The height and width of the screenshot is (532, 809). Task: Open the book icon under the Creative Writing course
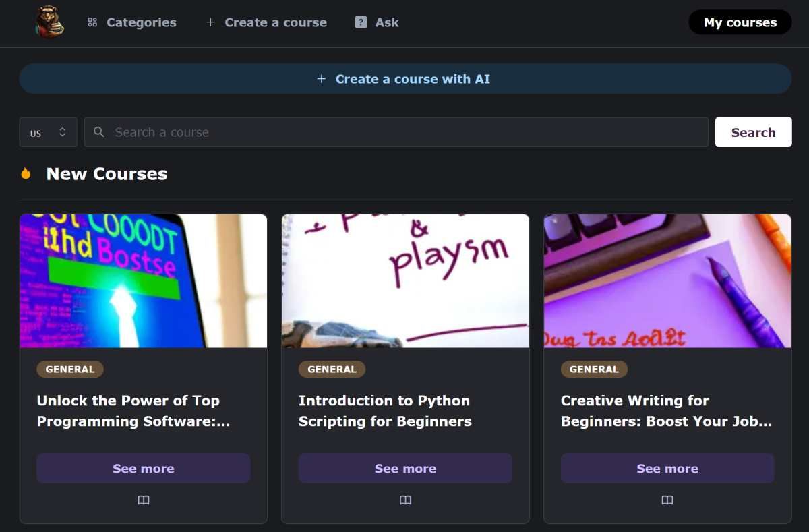667,500
